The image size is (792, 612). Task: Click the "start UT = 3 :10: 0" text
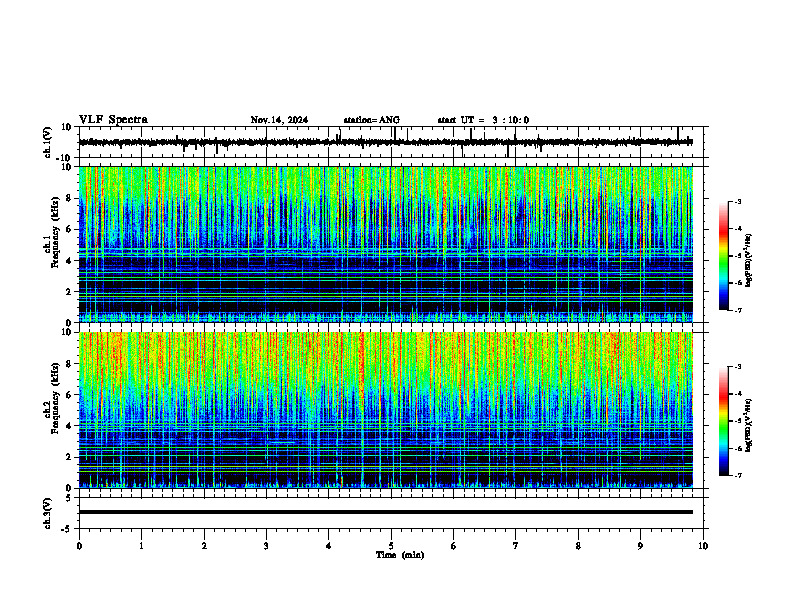(x=483, y=120)
